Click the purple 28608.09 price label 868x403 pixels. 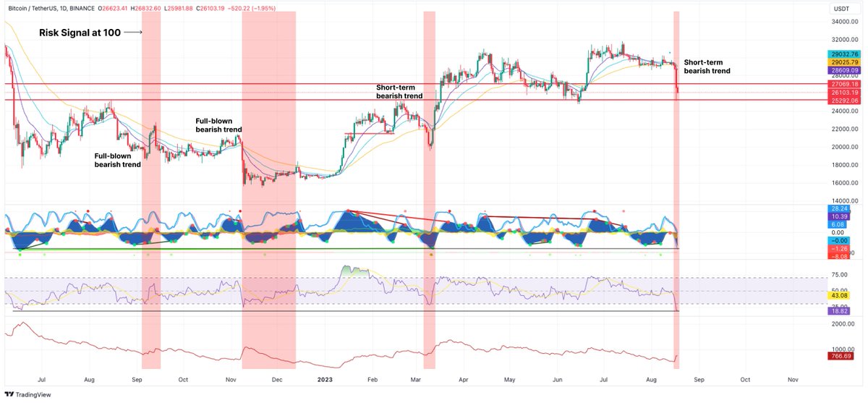coord(841,70)
